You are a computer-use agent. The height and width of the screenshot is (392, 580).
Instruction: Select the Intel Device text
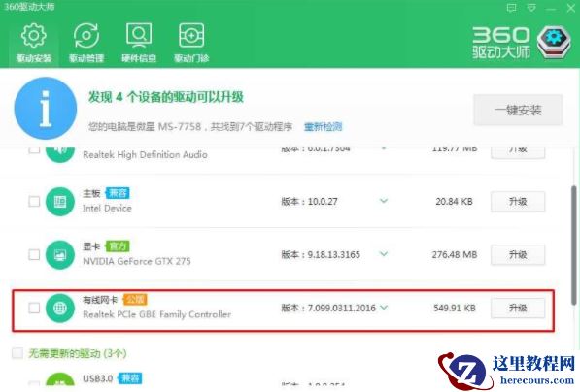(x=107, y=209)
